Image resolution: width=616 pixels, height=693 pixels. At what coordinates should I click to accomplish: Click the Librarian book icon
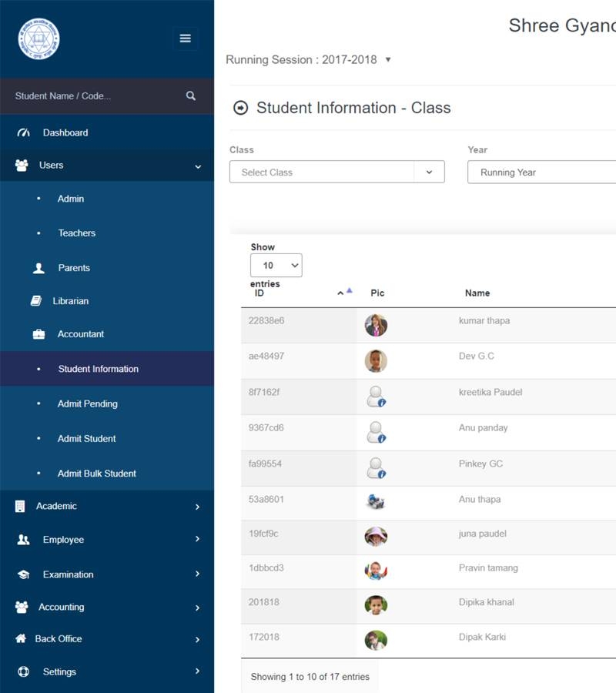[x=35, y=301]
